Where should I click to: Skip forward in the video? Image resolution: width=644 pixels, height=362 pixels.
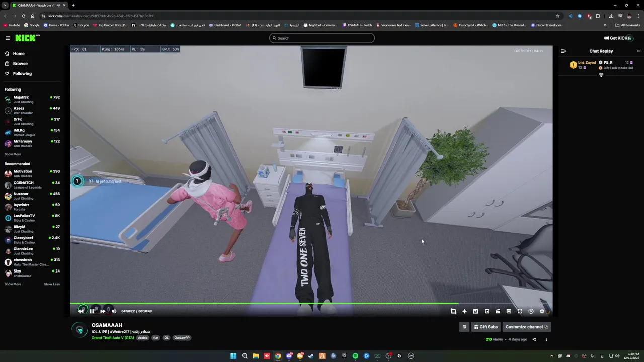pos(103,311)
